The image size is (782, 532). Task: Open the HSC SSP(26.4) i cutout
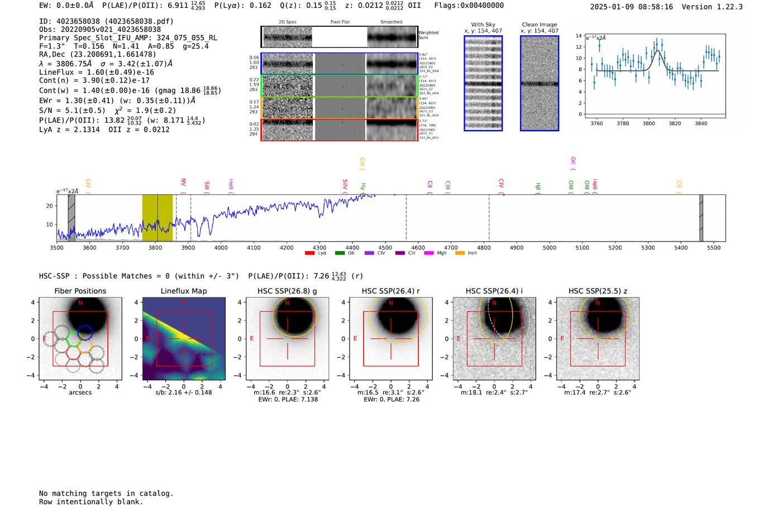tap(494, 339)
